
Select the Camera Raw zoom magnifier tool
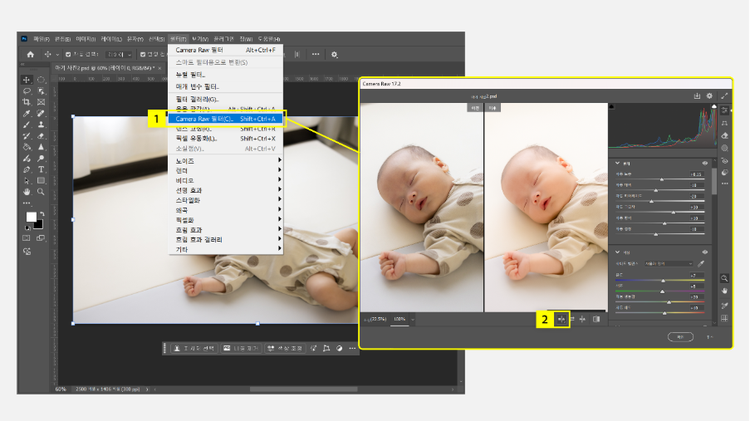pos(725,278)
